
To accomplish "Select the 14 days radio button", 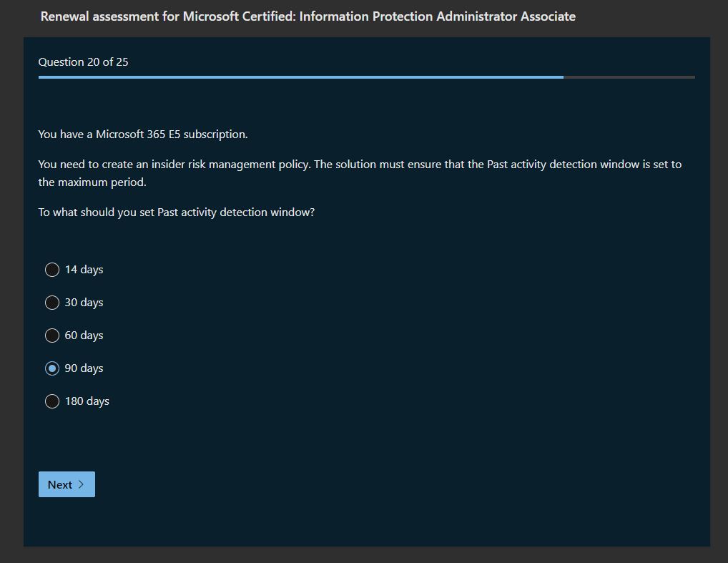I will pyautogui.click(x=52, y=270).
